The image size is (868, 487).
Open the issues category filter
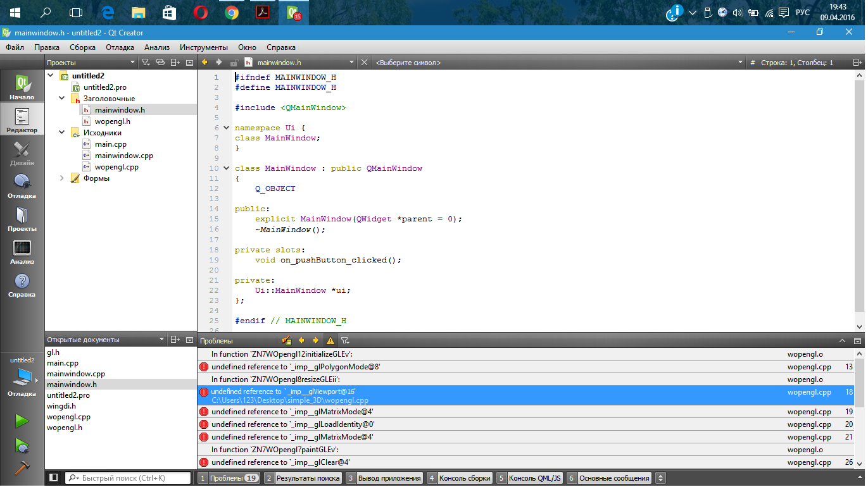345,340
